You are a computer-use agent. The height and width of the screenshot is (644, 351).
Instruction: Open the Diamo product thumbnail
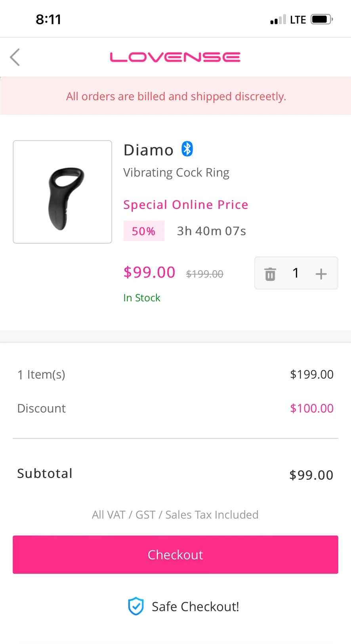(x=63, y=192)
